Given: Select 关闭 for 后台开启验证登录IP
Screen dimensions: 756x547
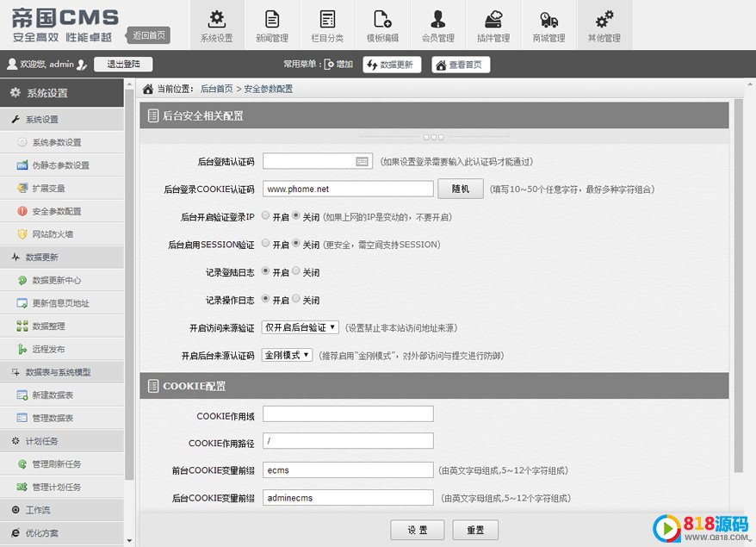Looking at the screenshot, I should point(296,215).
